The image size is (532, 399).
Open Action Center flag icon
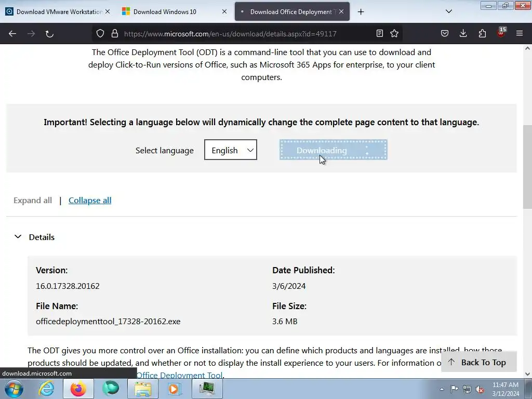pyautogui.click(x=454, y=389)
